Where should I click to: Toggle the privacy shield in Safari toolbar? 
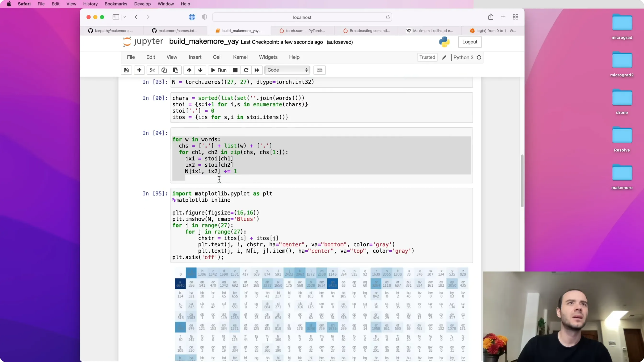pos(205,17)
